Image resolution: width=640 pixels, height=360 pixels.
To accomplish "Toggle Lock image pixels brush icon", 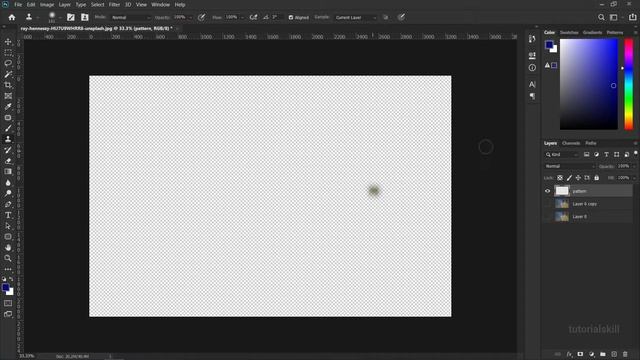I will (x=569, y=178).
